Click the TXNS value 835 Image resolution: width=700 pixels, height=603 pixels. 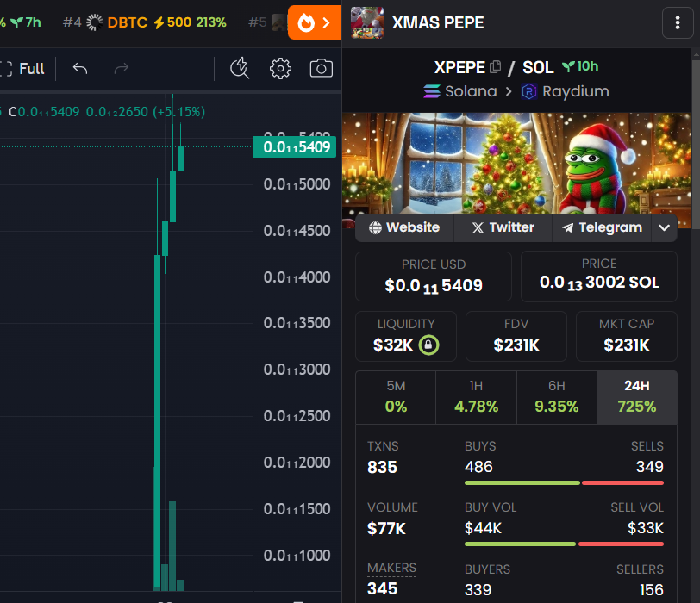382,467
